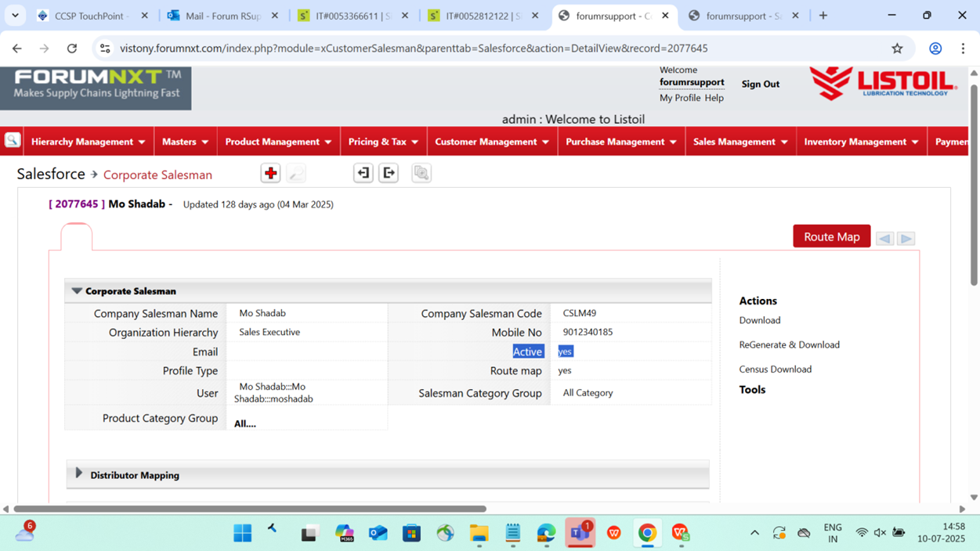Expand the Distributor Mapping section

click(x=78, y=474)
